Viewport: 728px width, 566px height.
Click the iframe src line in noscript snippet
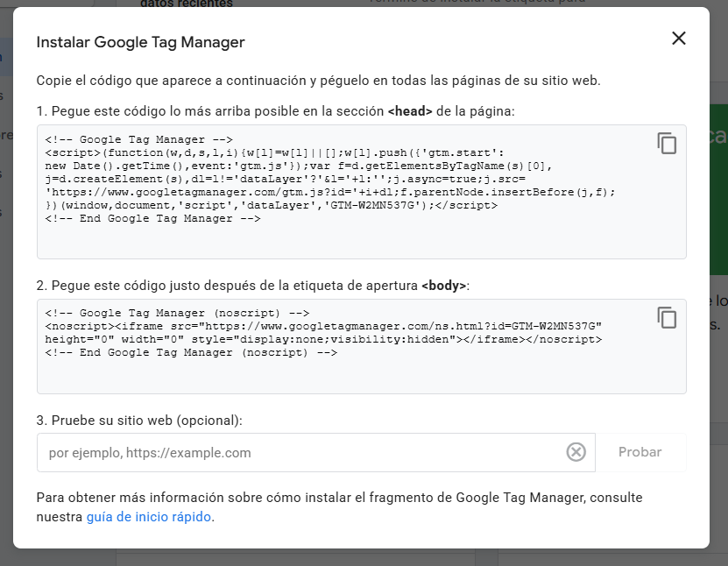324,326
